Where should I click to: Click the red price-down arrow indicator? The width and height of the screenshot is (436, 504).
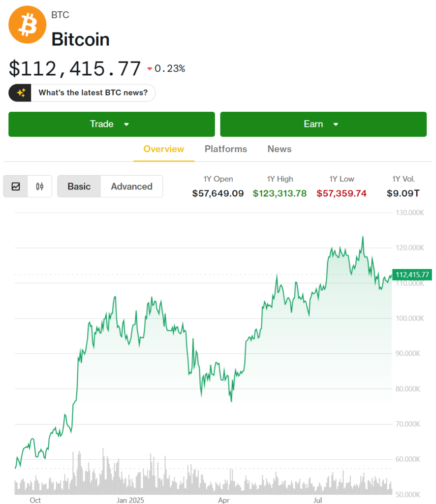coord(150,68)
